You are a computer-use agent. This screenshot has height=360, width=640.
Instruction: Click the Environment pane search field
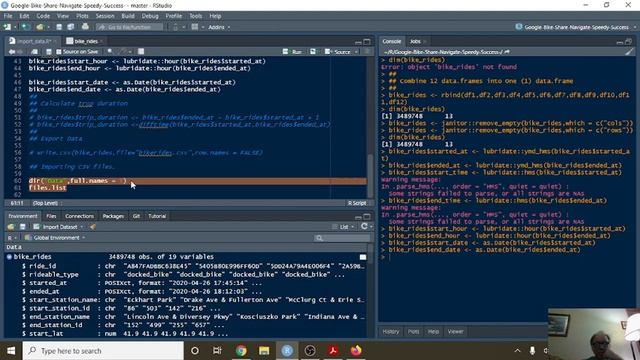pos(342,238)
